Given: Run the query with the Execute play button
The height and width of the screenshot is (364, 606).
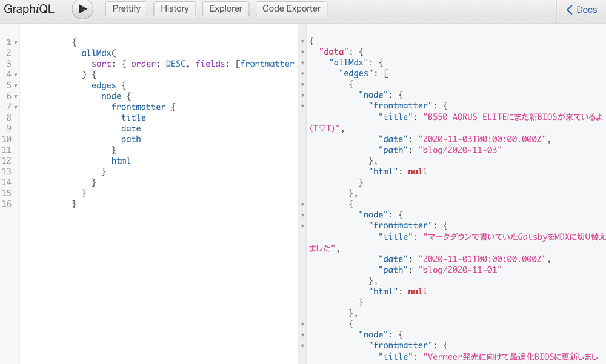Looking at the screenshot, I should click(x=82, y=9).
